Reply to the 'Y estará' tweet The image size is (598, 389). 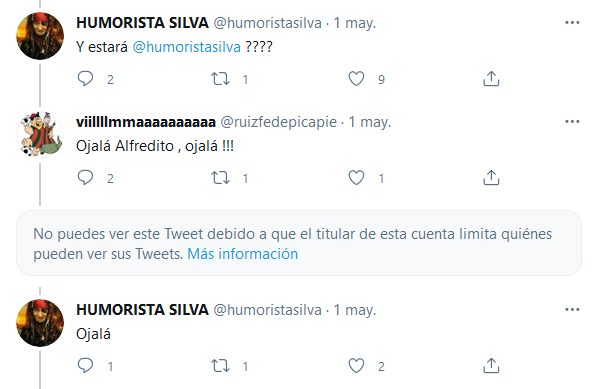pyautogui.click(x=85, y=79)
